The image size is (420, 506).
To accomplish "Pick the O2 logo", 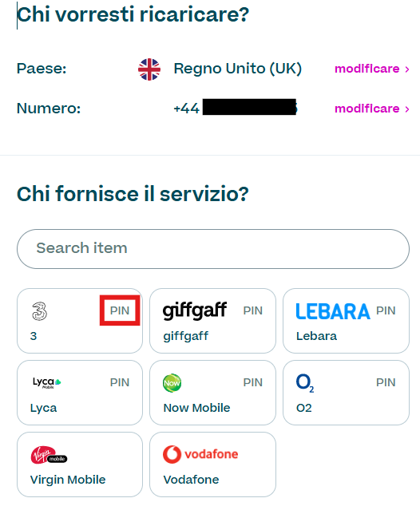I will (305, 383).
